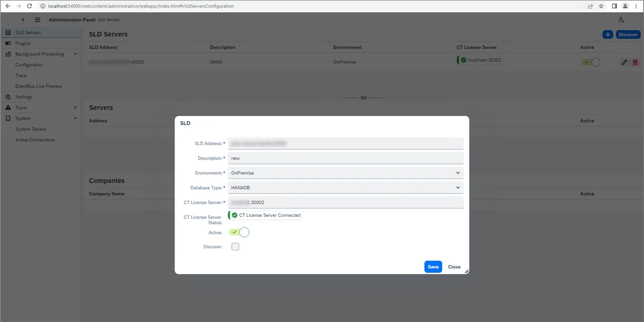Image resolution: width=644 pixels, height=322 pixels.
Task: Open the Database Type dropdown
Action: tap(346, 188)
